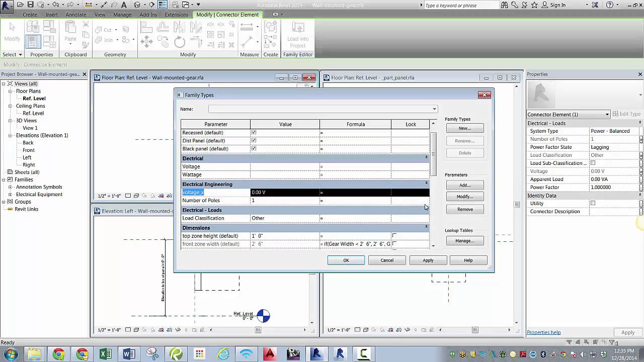Image resolution: width=644 pixels, height=362 pixels.
Task: Click the Windows Start button
Action: click(x=10, y=354)
